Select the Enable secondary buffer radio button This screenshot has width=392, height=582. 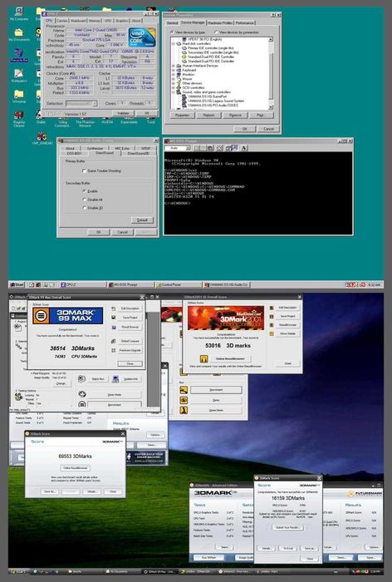(x=84, y=190)
